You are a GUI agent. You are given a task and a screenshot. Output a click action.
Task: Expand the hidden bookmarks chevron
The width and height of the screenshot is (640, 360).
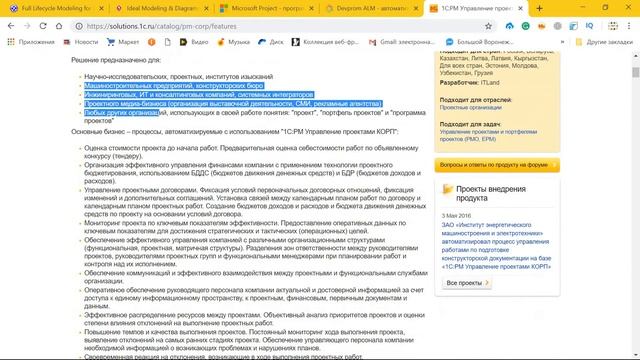pos(562,42)
